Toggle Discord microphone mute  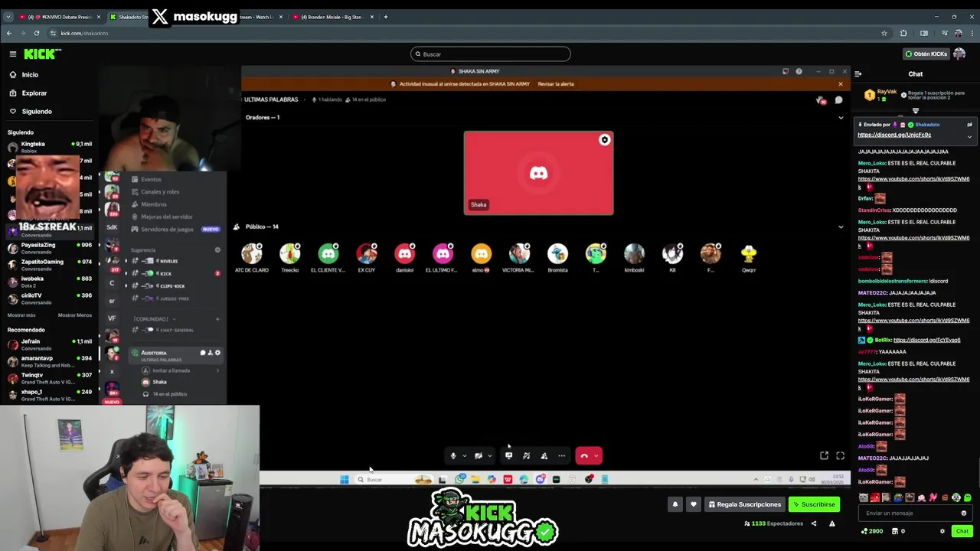[x=453, y=456]
